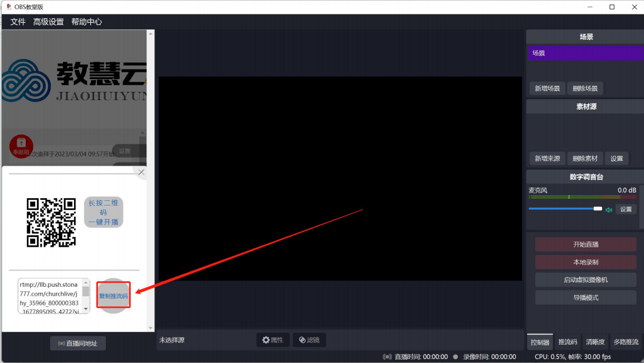Open the 高级设置 menu
The width and height of the screenshot is (644, 363).
48,21
